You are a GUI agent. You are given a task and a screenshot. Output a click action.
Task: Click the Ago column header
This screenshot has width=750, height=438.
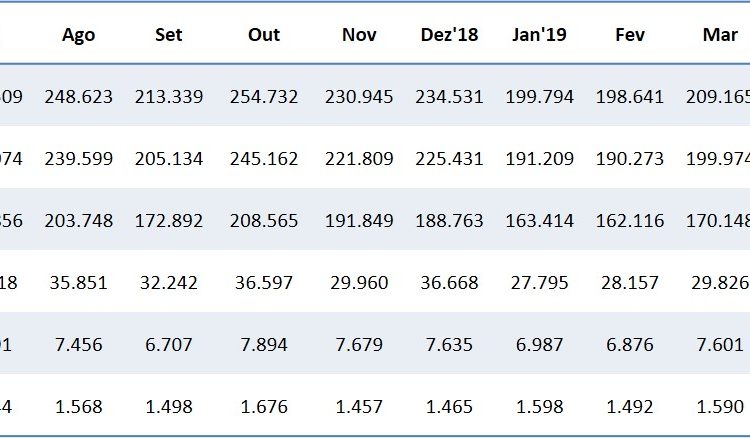coord(78,35)
